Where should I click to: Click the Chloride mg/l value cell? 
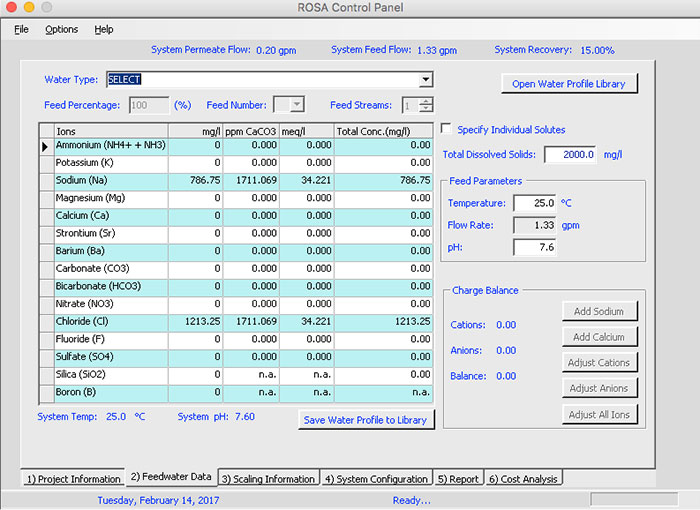[x=195, y=321]
